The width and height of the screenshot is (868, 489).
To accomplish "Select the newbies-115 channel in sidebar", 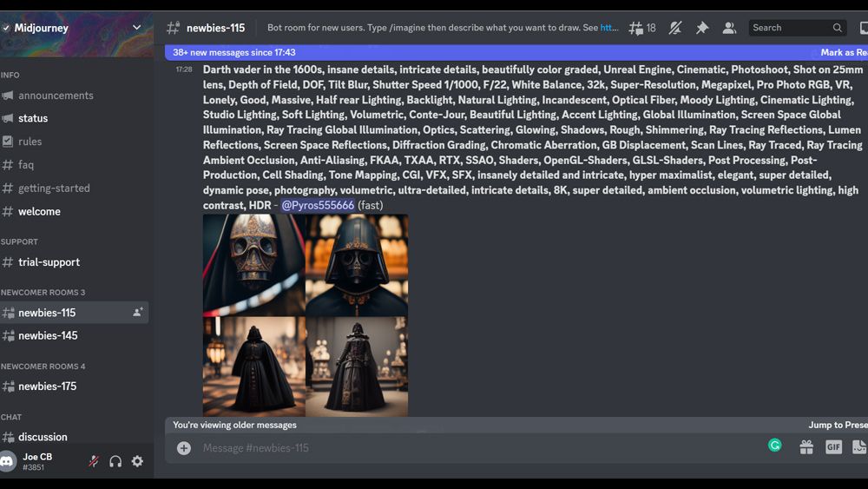I will click(x=75, y=313).
